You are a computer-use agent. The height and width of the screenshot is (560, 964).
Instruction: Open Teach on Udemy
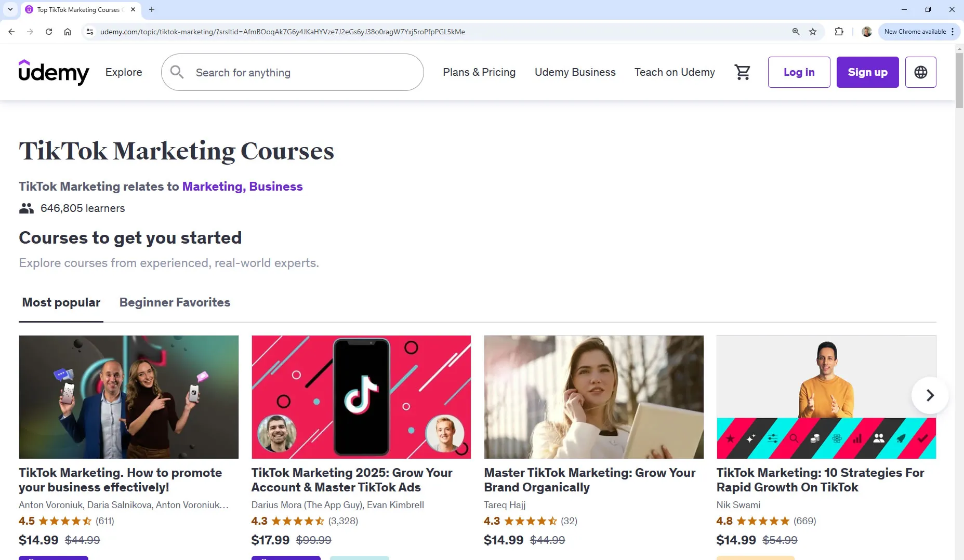[675, 72]
